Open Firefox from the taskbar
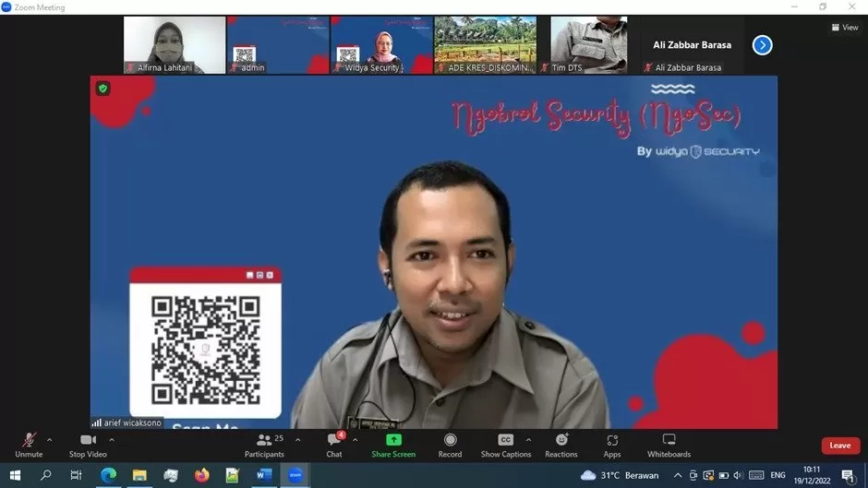 pos(202,475)
